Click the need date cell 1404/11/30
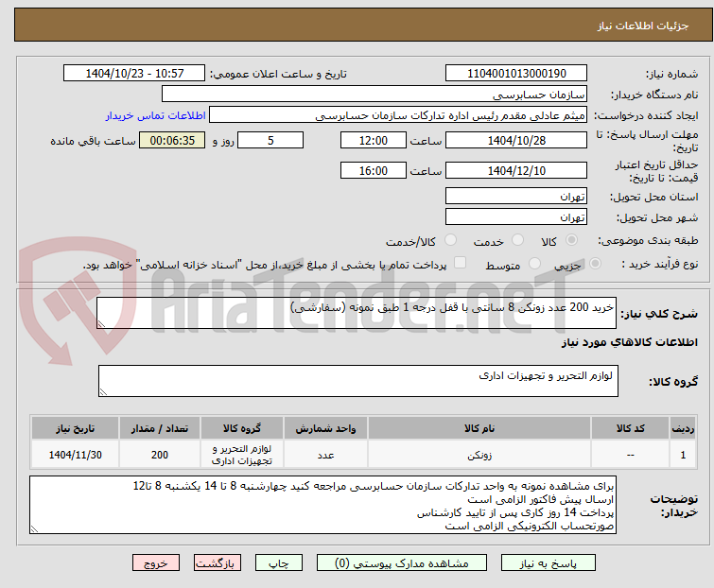Image resolution: width=714 pixels, height=588 pixels. (x=75, y=455)
